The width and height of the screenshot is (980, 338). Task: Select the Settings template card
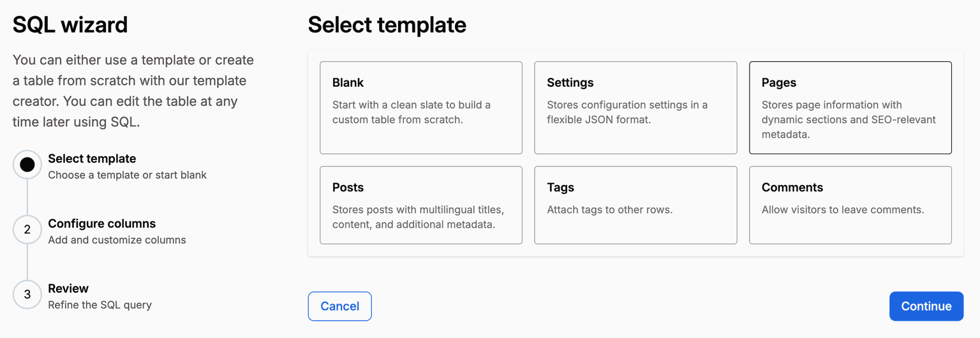(x=635, y=108)
